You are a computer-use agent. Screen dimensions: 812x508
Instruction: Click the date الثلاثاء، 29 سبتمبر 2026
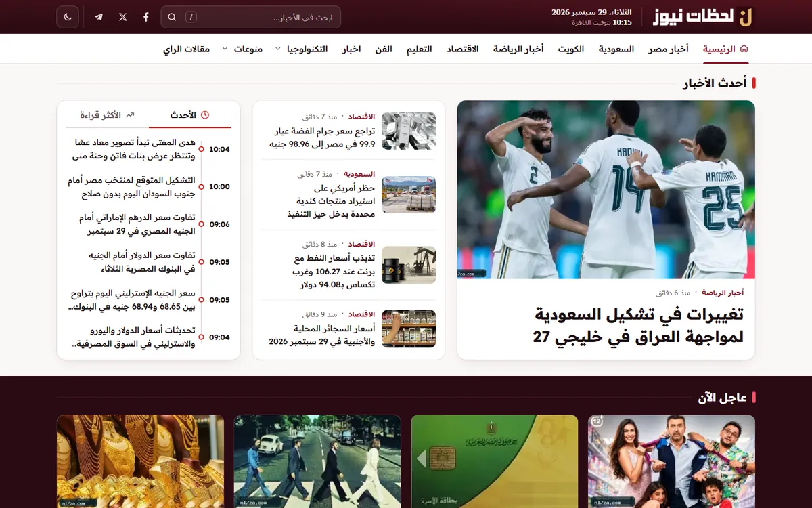[592, 12]
